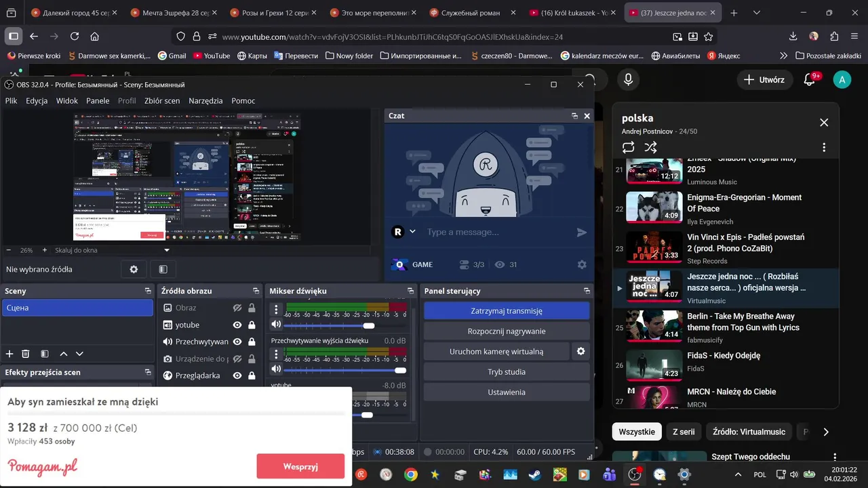Open options dots of first mixer channel
Screen dimensions: 868x488
276,310
